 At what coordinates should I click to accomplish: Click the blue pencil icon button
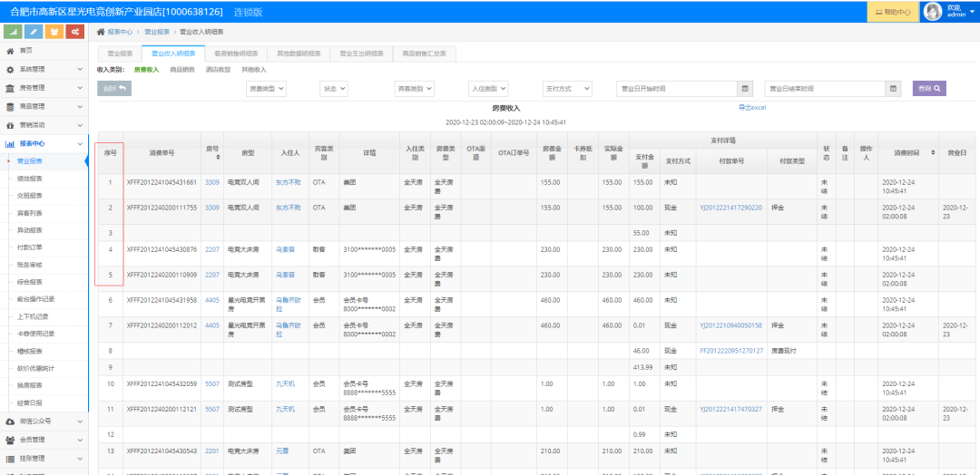click(34, 31)
